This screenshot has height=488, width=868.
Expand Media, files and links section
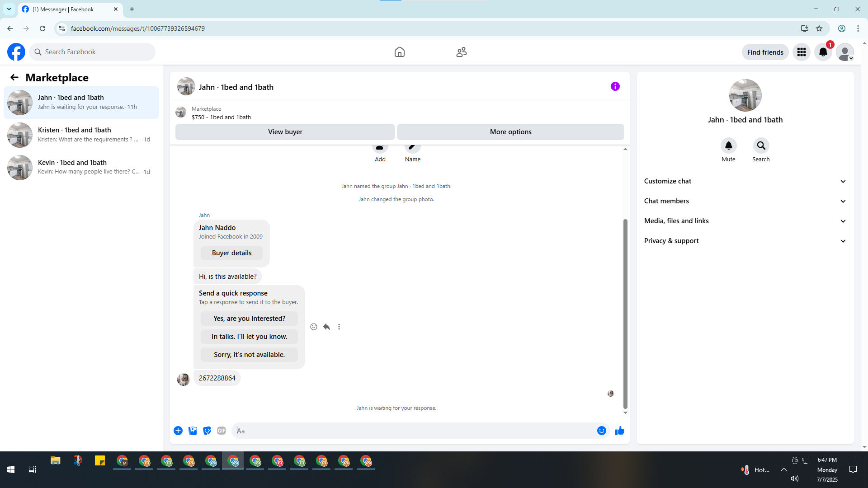coord(745,221)
